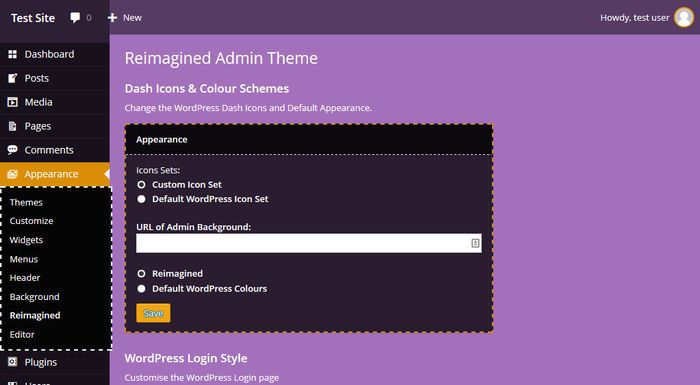Click the URL of Admin Background field
The width and height of the screenshot is (700, 385).
click(x=309, y=243)
